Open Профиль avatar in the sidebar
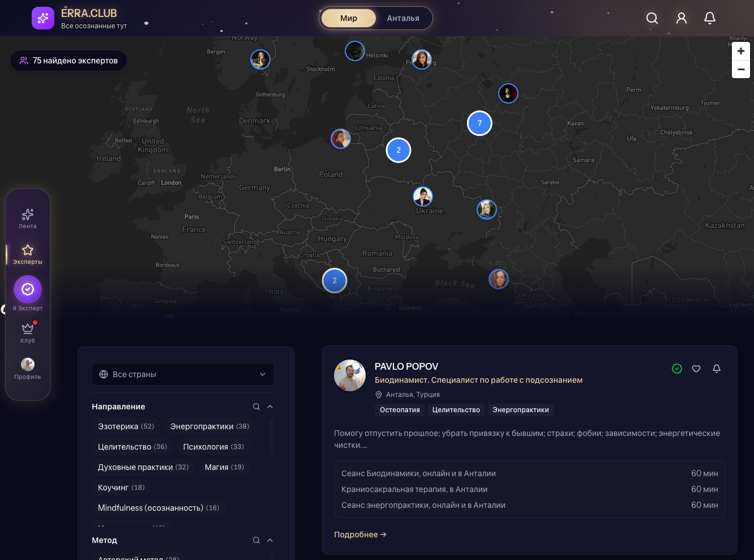 [x=28, y=369]
